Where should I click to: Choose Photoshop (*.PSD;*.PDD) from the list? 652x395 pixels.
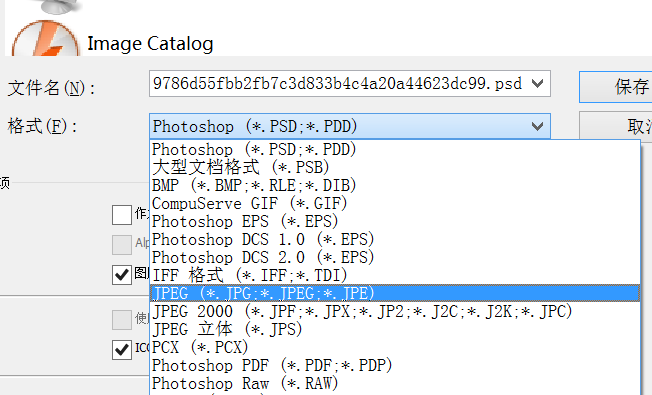pos(395,149)
